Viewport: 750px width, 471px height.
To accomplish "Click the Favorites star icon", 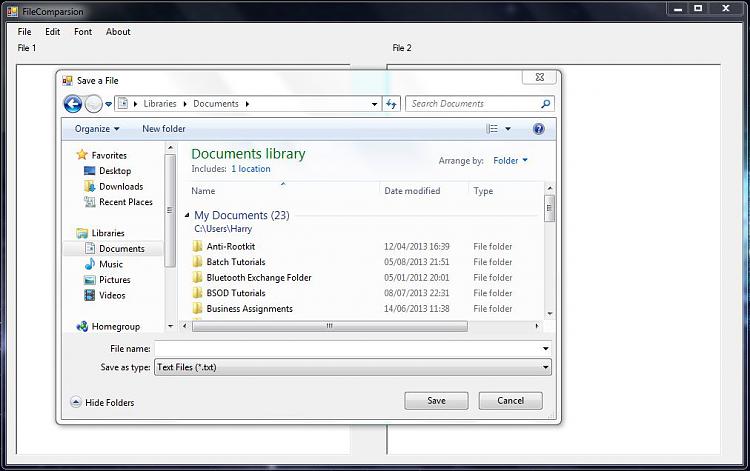I will (82, 154).
